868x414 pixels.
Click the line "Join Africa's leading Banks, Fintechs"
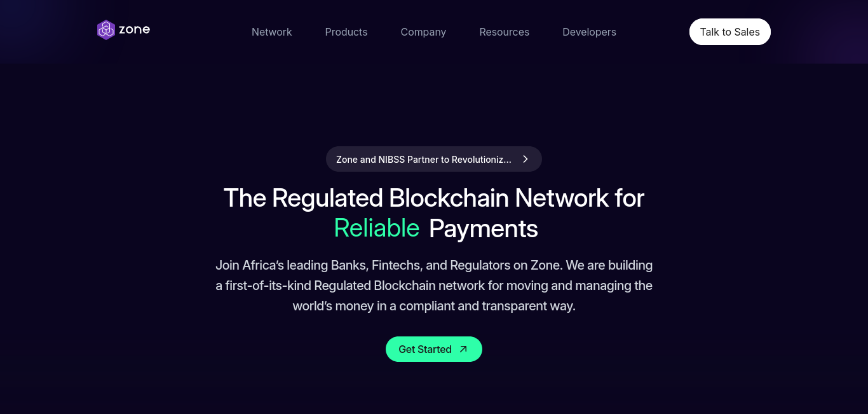434,265
